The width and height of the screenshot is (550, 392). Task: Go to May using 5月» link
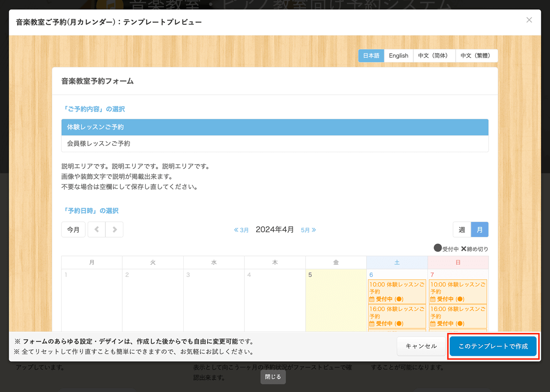pyautogui.click(x=308, y=230)
